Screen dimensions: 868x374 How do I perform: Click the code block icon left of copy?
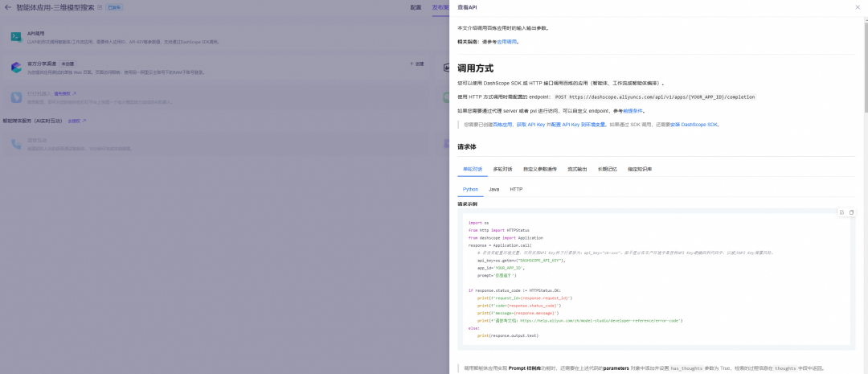[x=841, y=212]
